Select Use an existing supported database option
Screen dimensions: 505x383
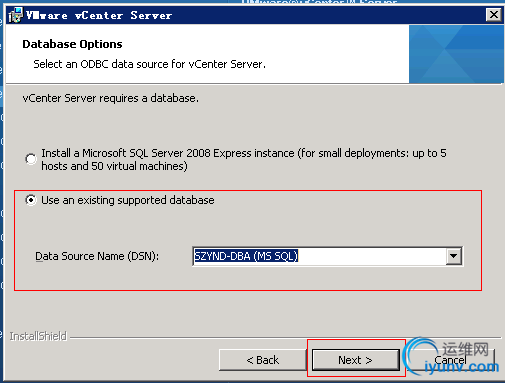[x=31, y=200]
